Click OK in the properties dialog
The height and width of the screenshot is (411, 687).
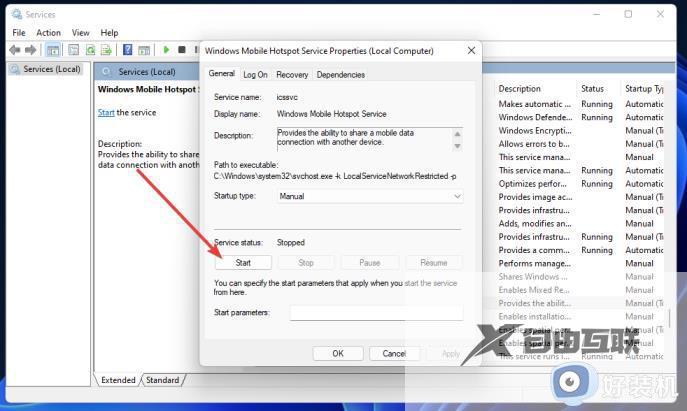coord(338,354)
